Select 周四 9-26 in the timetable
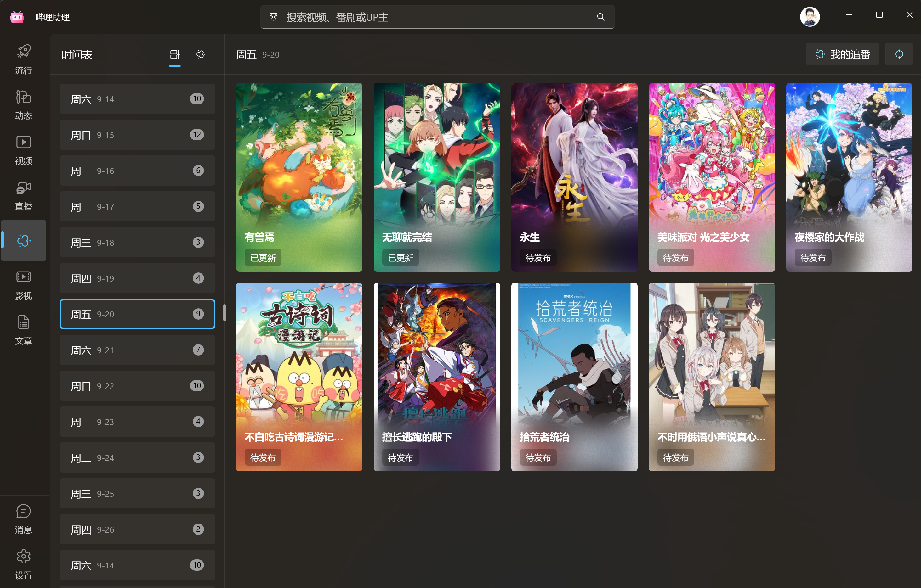 point(137,529)
